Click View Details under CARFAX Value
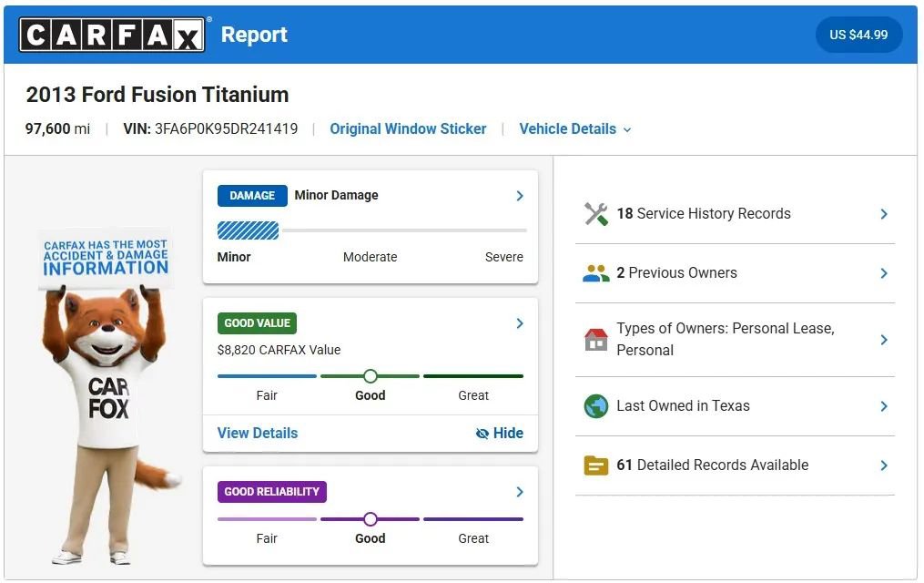The height and width of the screenshot is (583, 924). 257,434
